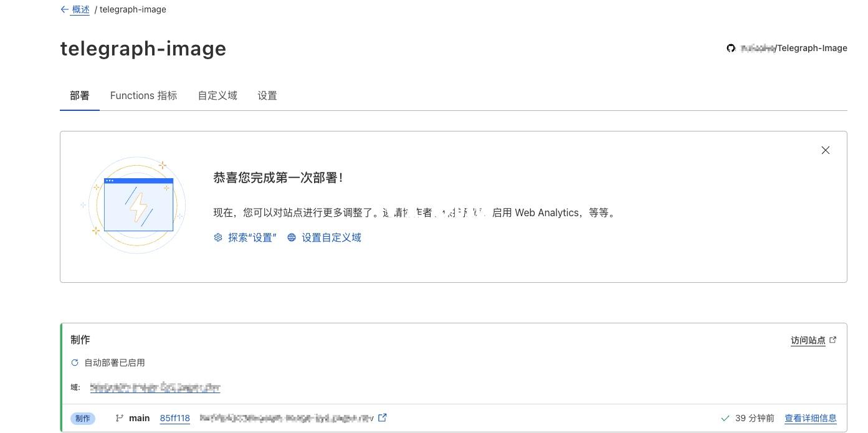This screenshot has width=868, height=433.
Task: Click the 制作 environment badge
Action: coord(83,419)
